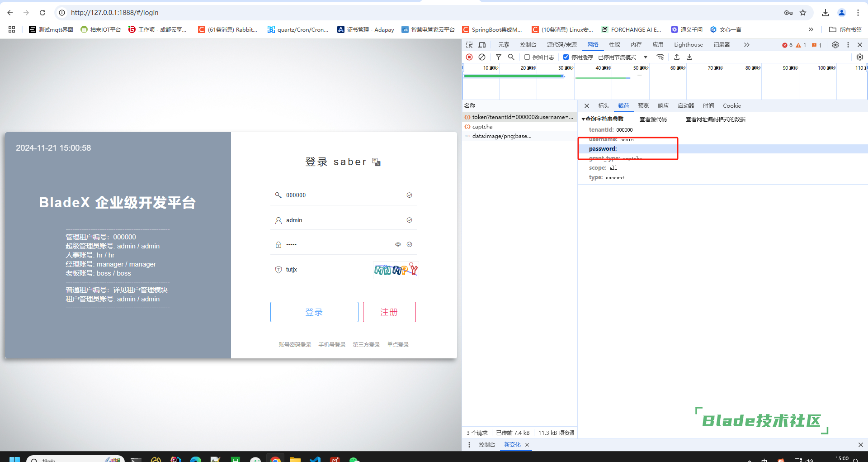The image size is (868, 462).
Task: Open browser downloads icon
Action: [826, 13]
